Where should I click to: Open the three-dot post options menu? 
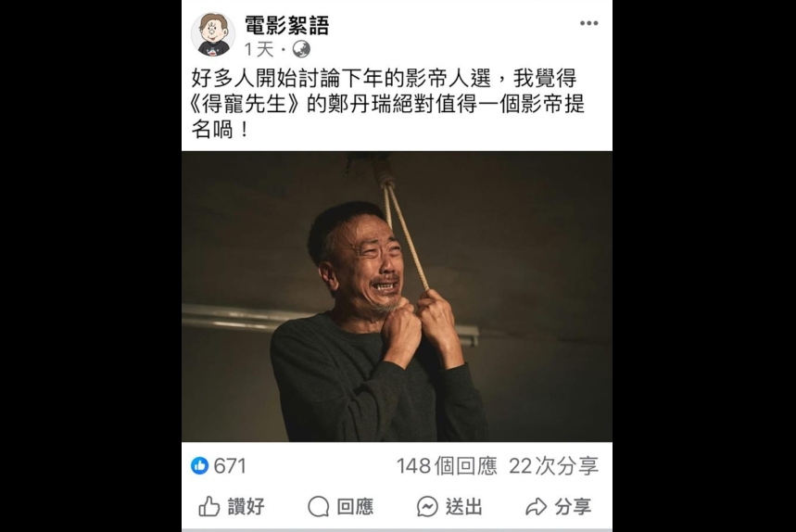588,23
